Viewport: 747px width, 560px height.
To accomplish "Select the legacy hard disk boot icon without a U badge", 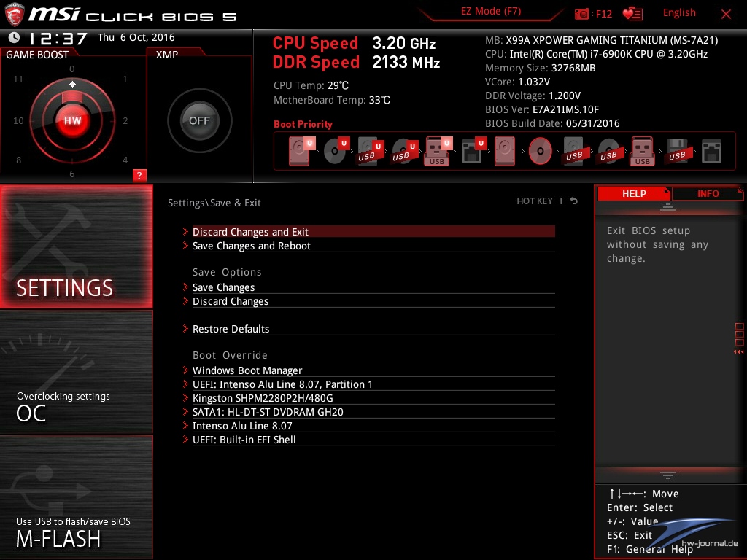I will 505,151.
